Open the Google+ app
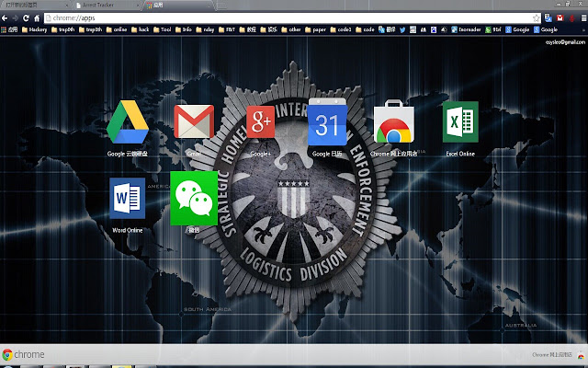Screen dimensions: 588x368 coord(261,122)
